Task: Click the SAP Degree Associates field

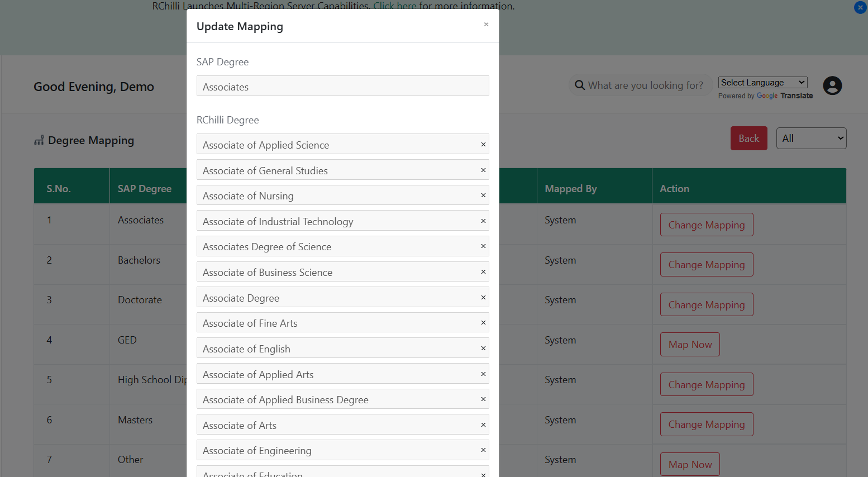Action: coord(342,87)
